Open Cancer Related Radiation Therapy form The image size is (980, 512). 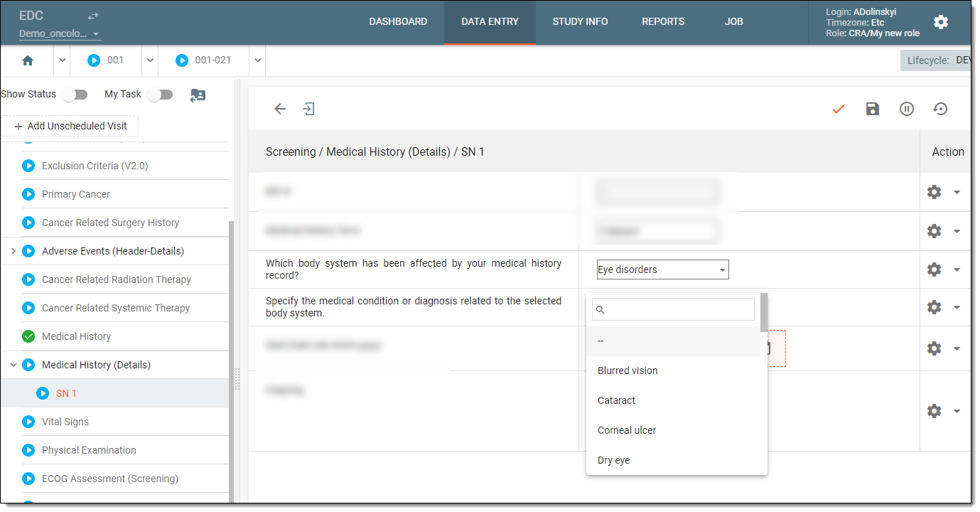[x=117, y=279]
